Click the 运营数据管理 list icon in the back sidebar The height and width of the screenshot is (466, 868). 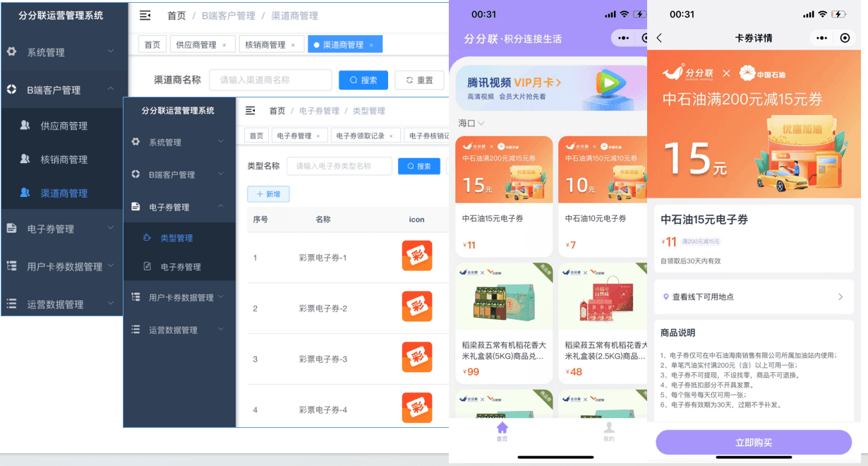click(x=11, y=304)
